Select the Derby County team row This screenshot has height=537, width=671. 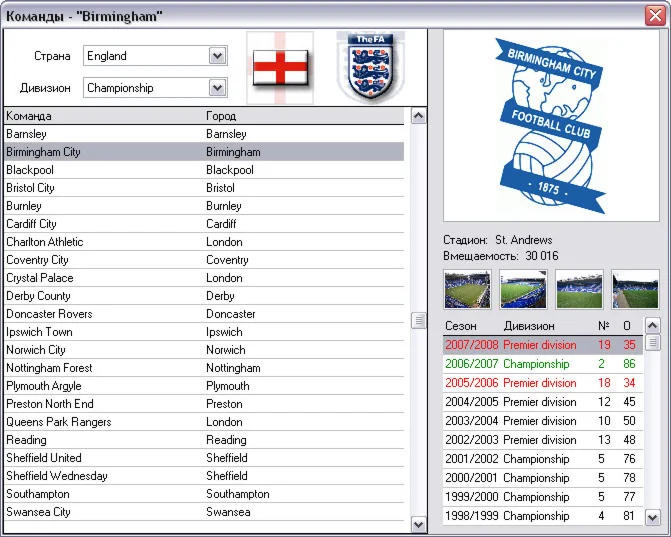coord(204,296)
